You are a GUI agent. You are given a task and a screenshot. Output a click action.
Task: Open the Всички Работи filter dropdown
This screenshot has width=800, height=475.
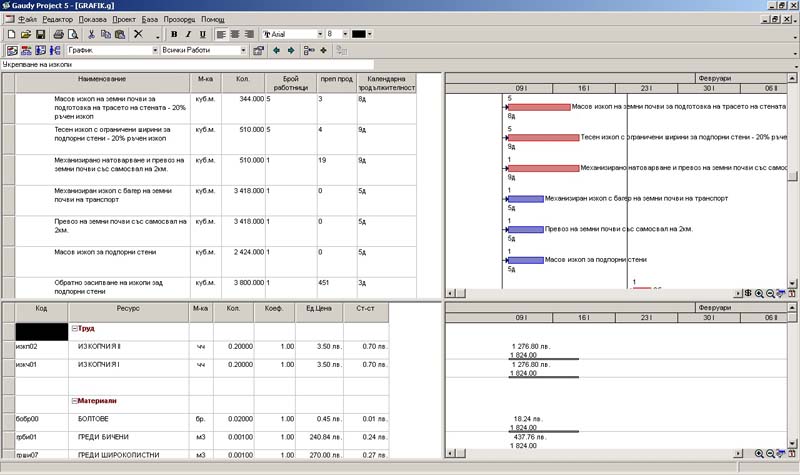(243, 50)
